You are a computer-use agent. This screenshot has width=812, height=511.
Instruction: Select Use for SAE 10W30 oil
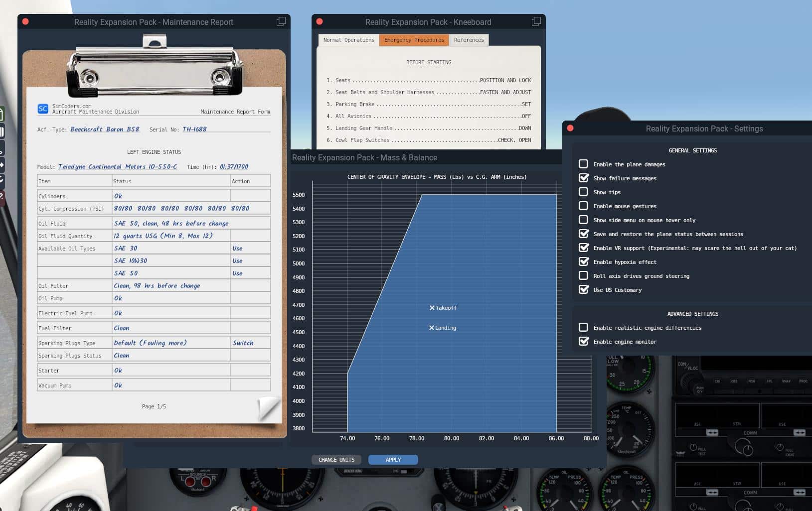[x=237, y=260]
